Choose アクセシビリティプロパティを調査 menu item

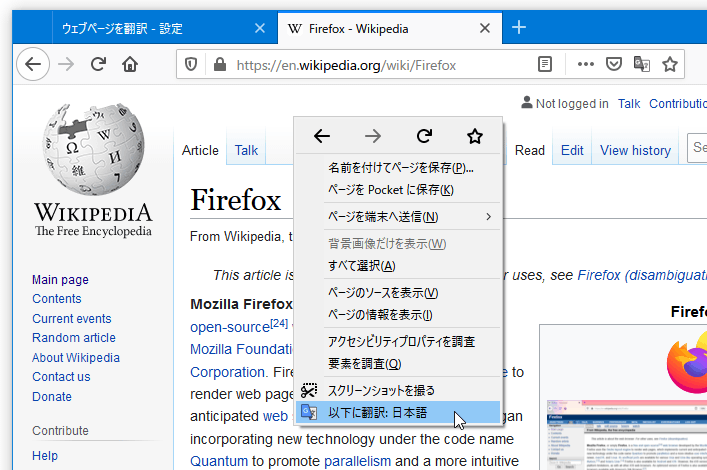(x=398, y=342)
